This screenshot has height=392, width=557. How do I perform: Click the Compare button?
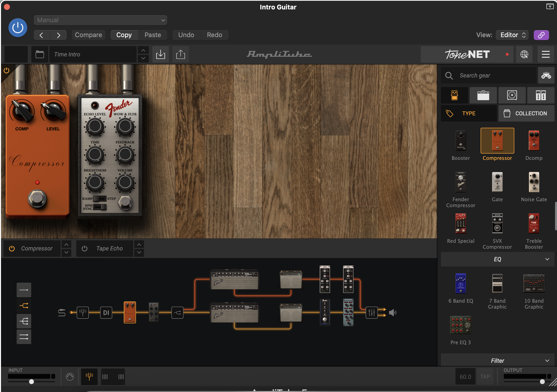88,35
